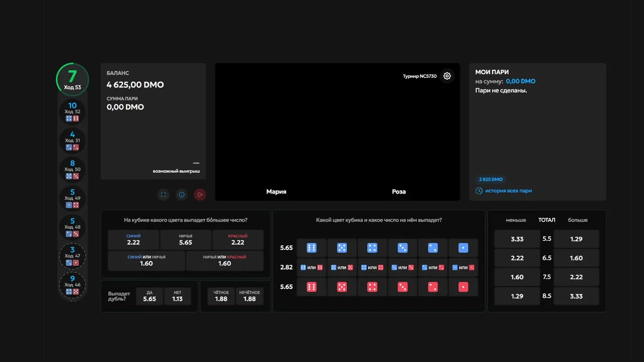Toggle fullscreen mode icon

click(x=164, y=195)
